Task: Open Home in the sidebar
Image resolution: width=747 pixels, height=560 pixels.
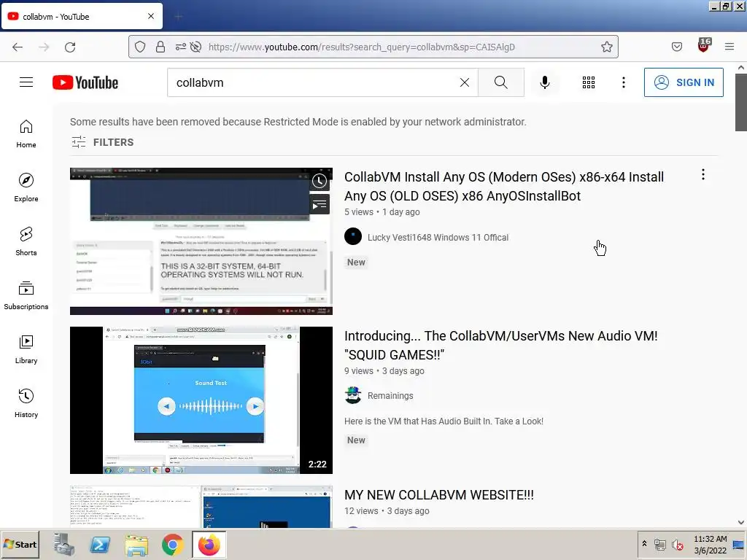Action: pos(26,134)
